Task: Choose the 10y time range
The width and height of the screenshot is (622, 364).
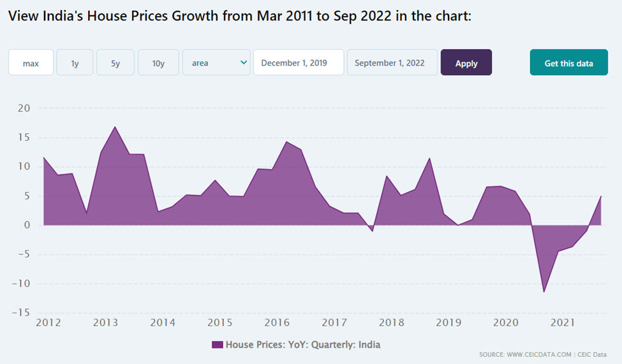Action: pos(158,63)
